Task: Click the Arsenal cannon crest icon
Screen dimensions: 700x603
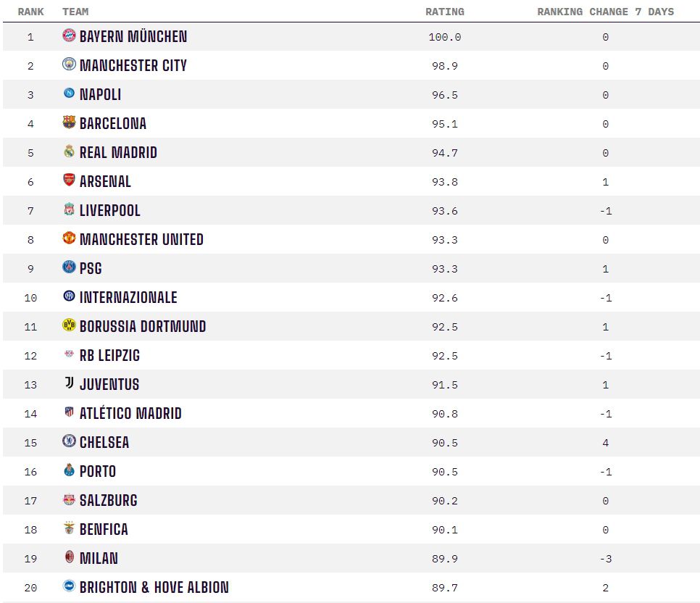Action: [x=69, y=180]
